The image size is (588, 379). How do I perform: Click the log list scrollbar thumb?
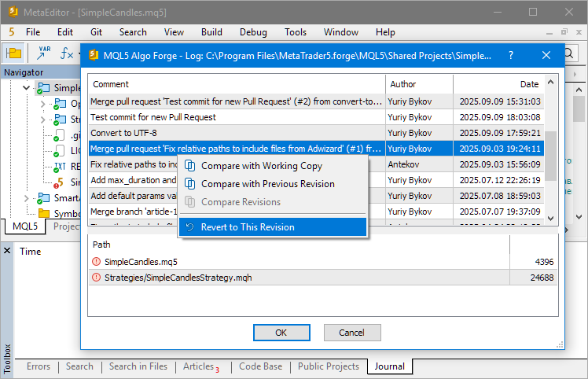tap(550, 156)
